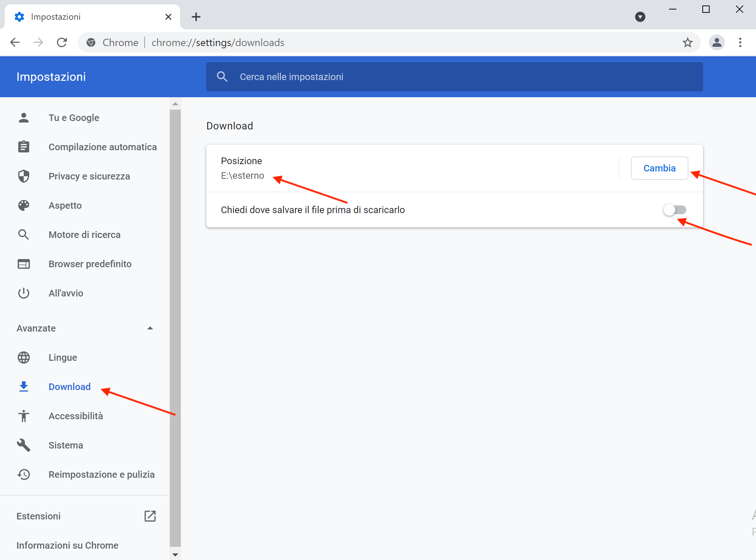
Task: Click the power icon beside All'avvio
Action: (24, 293)
